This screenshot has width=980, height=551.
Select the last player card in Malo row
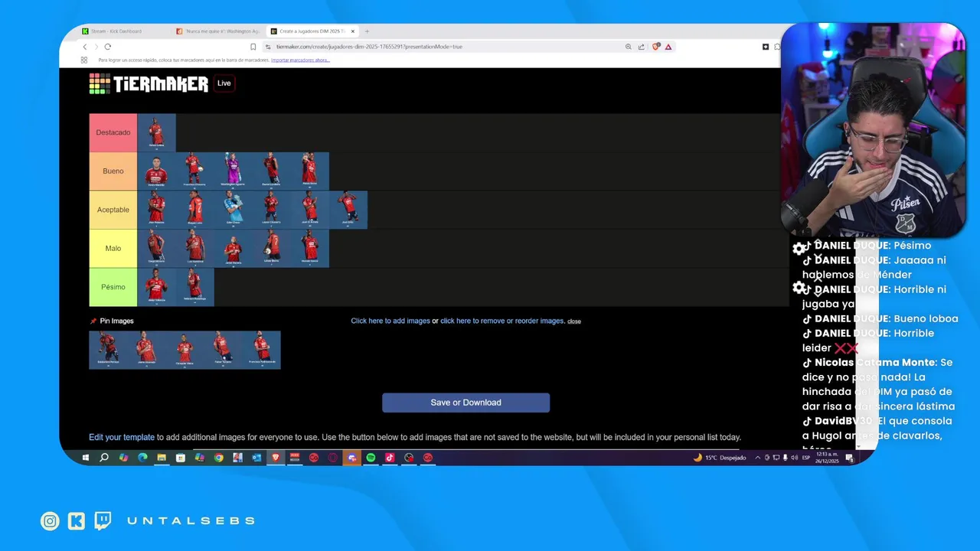pyautogui.click(x=309, y=248)
